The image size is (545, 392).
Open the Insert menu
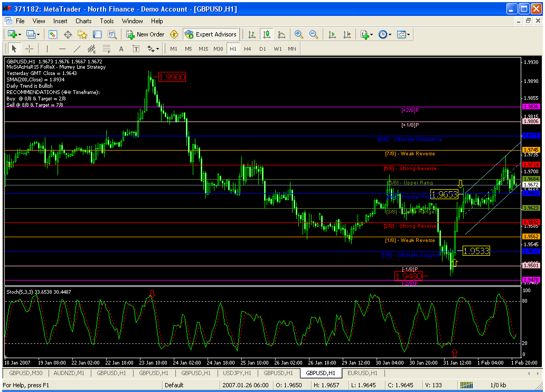click(x=60, y=21)
